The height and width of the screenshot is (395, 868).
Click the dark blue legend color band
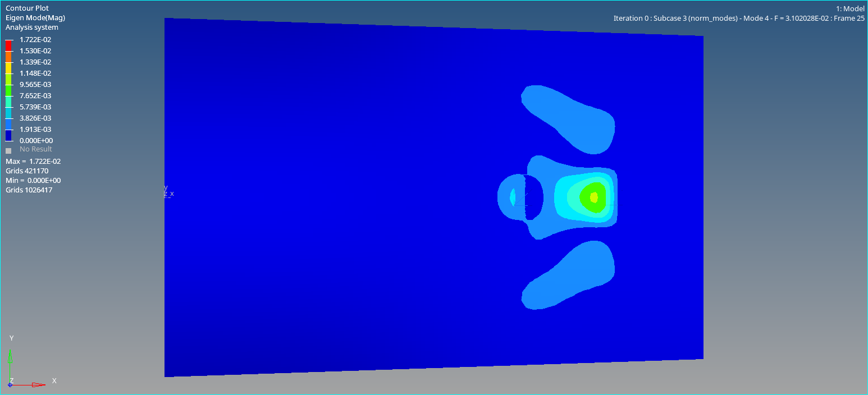8,135
